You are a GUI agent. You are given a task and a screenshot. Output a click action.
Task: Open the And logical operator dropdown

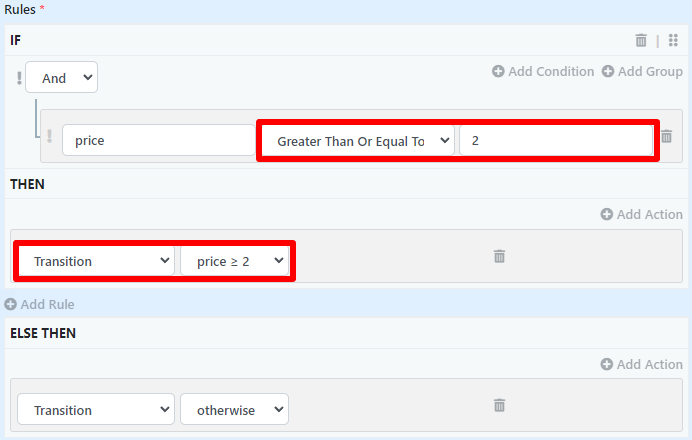62,78
